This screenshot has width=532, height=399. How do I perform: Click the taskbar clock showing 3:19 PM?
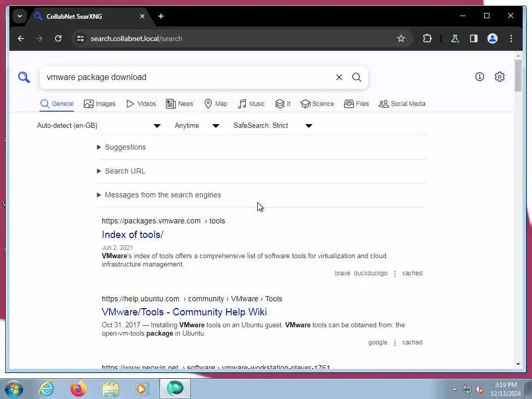(506, 390)
